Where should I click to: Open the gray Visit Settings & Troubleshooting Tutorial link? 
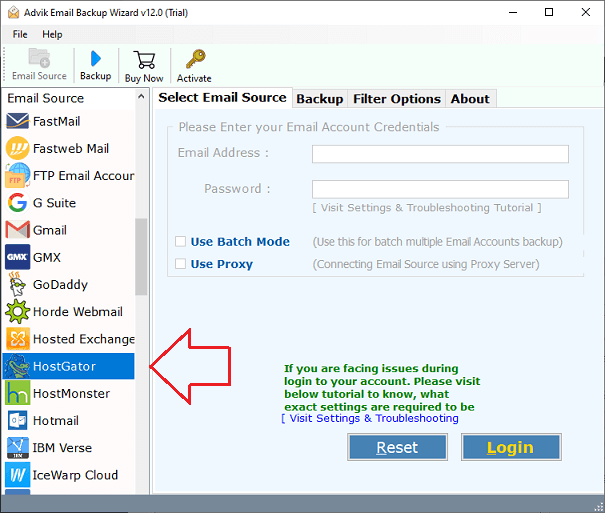tap(427, 208)
